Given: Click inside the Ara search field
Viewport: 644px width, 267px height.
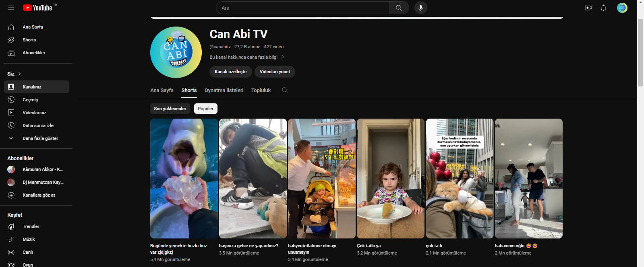Looking at the screenshot, I should [x=302, y=8].
